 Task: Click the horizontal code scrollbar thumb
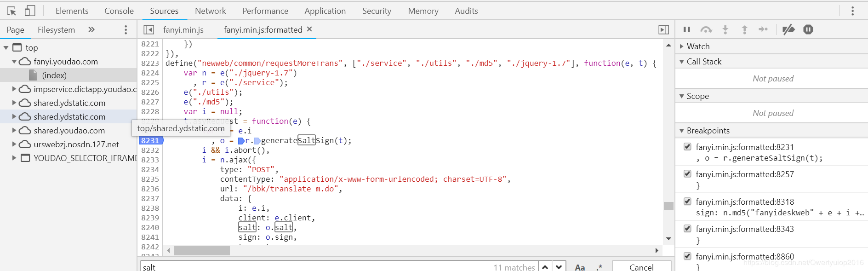[x=202, y=250]
